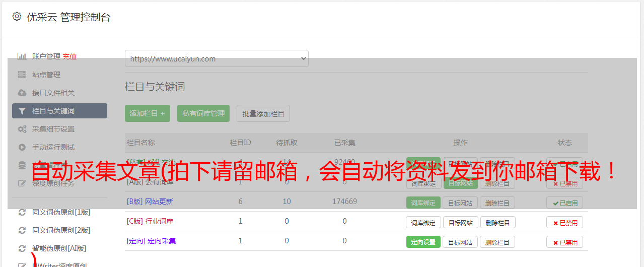644x267 pixels.
Task: Click 目标网站 in the 行业词库 row
Action: (460, 222)
